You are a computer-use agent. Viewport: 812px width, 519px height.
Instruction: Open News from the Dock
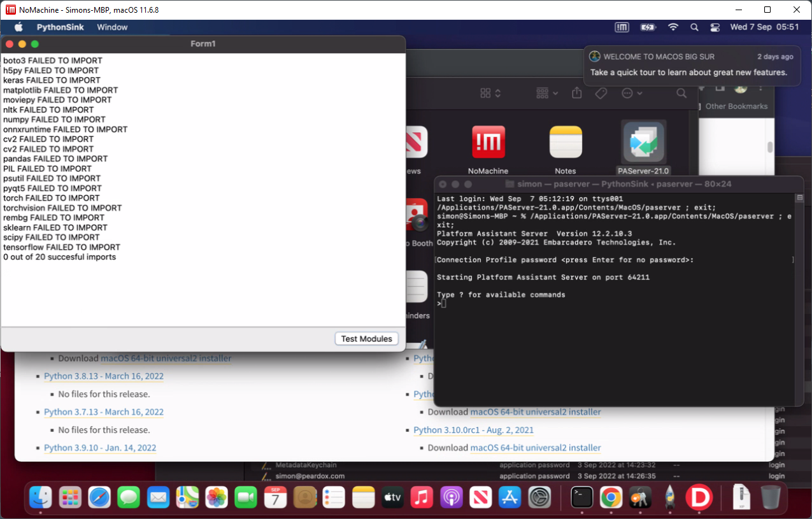[481, 497]
